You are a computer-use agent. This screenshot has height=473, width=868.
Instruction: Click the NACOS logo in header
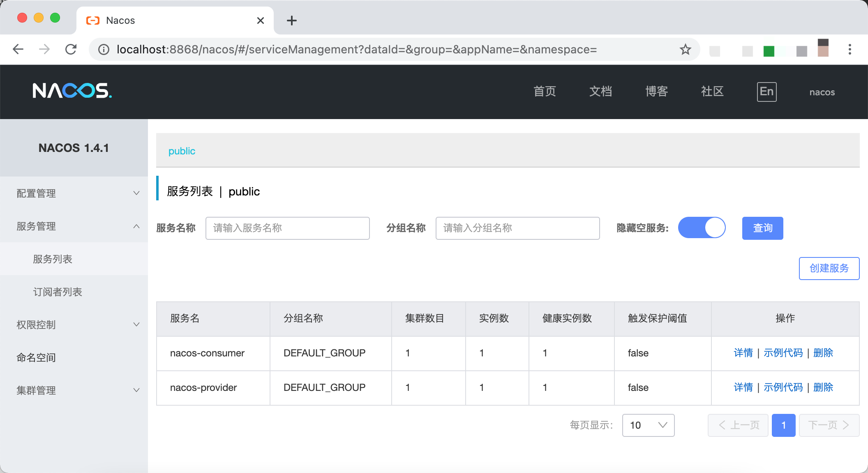(72, 91)
